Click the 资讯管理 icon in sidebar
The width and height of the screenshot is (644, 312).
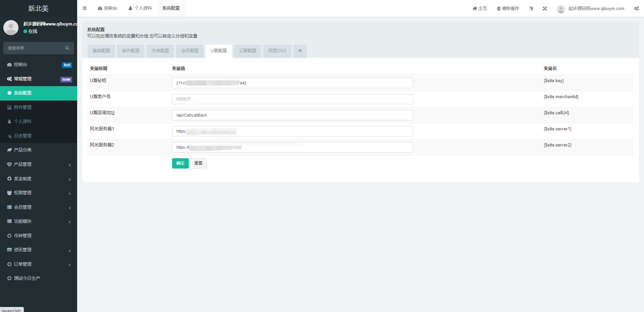point(9,250)
